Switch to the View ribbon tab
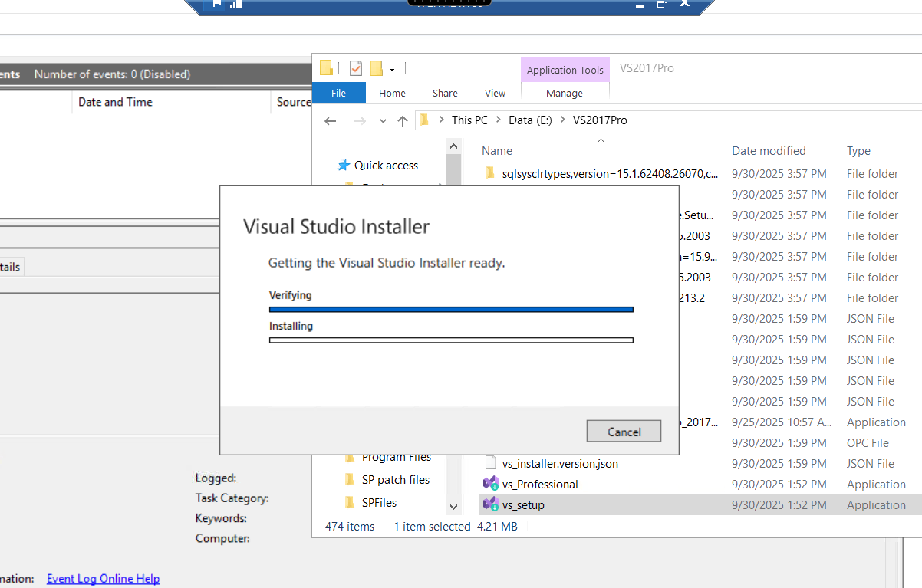The height and width of the screenshot is (588, 922). coord(495,93)
